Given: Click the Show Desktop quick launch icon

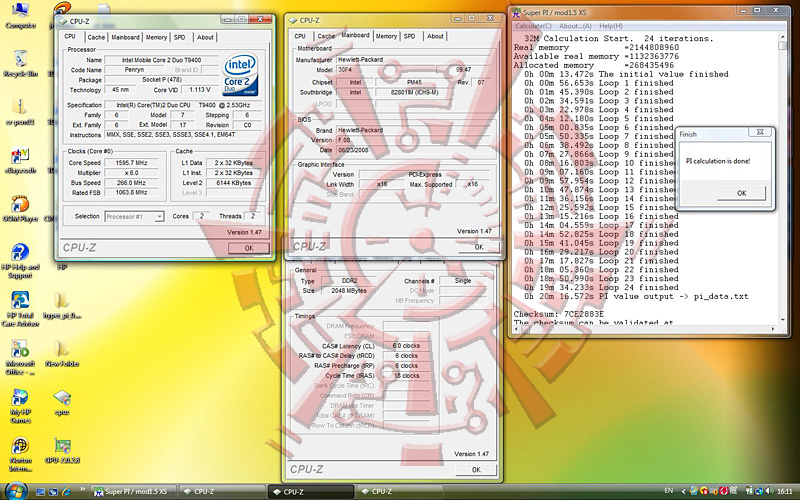Looking at the screenshot, I should point(41,492).
